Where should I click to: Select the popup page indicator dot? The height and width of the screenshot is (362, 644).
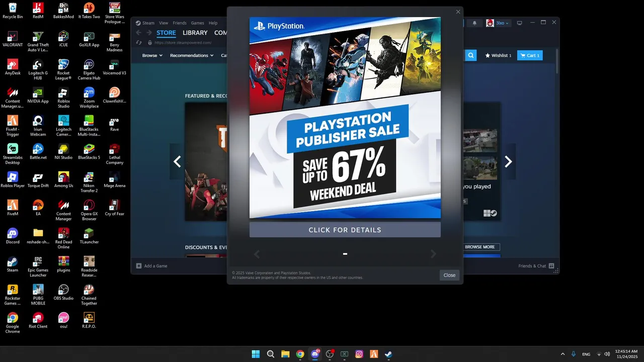tap(345, 254)
